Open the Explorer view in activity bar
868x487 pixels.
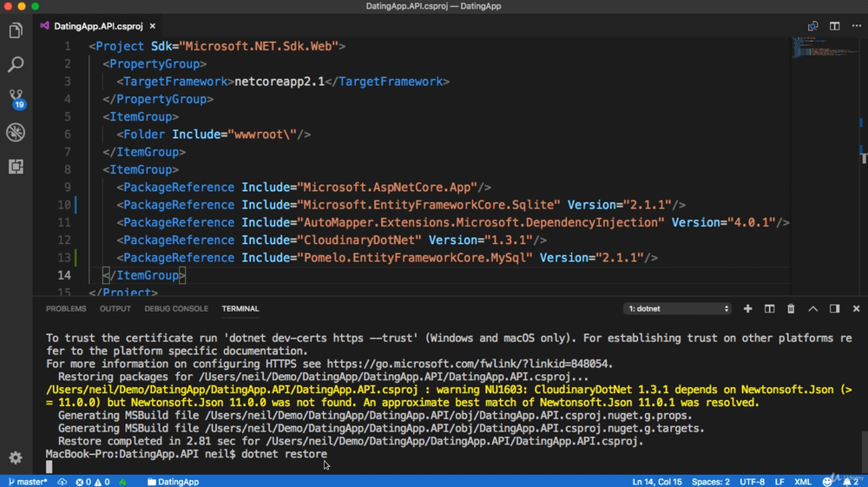coord(16,31)
